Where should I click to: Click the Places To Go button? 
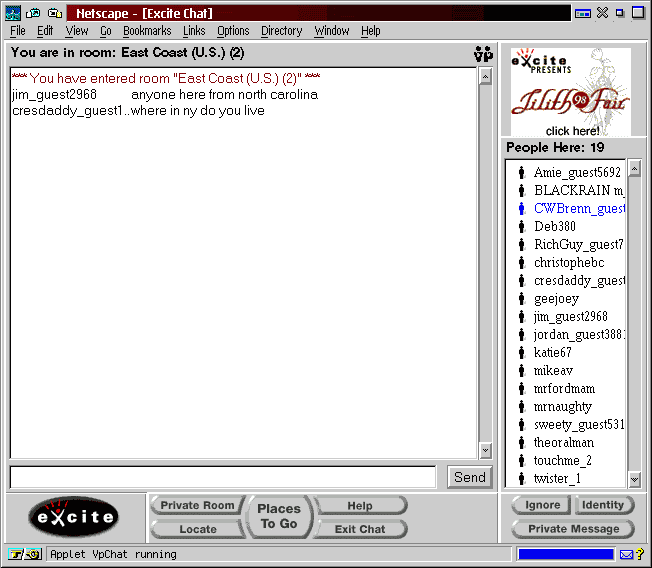(x=279, y=516)
